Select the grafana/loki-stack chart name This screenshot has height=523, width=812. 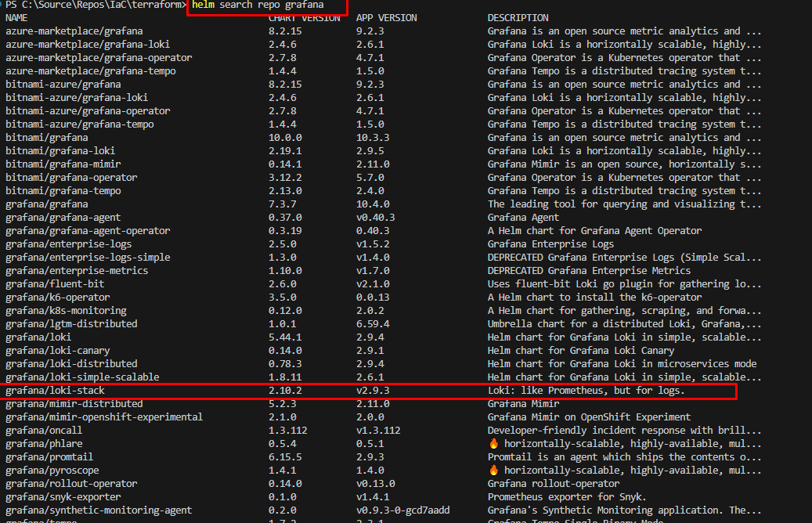[x=55, y=391]
